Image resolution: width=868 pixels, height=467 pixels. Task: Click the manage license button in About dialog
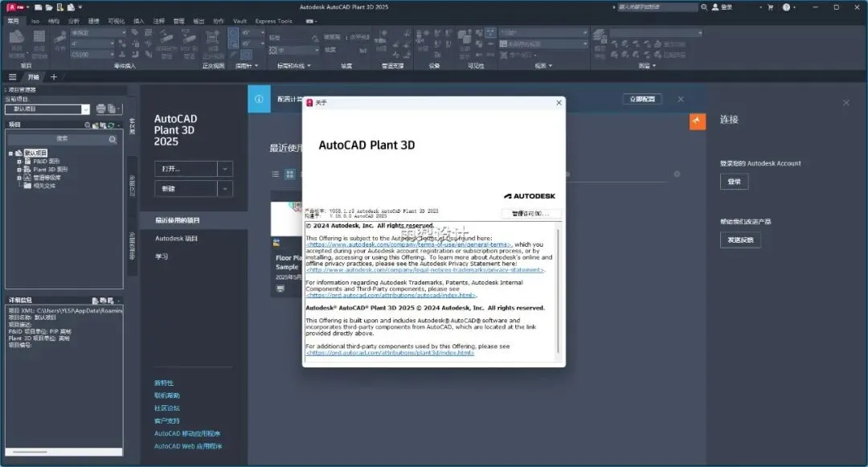530,214
